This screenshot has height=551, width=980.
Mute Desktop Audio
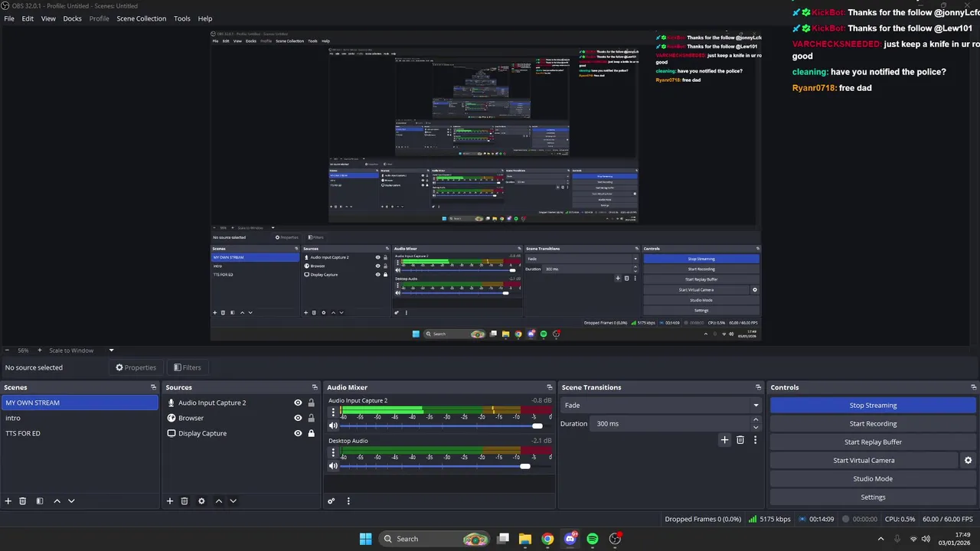(333, 466)
